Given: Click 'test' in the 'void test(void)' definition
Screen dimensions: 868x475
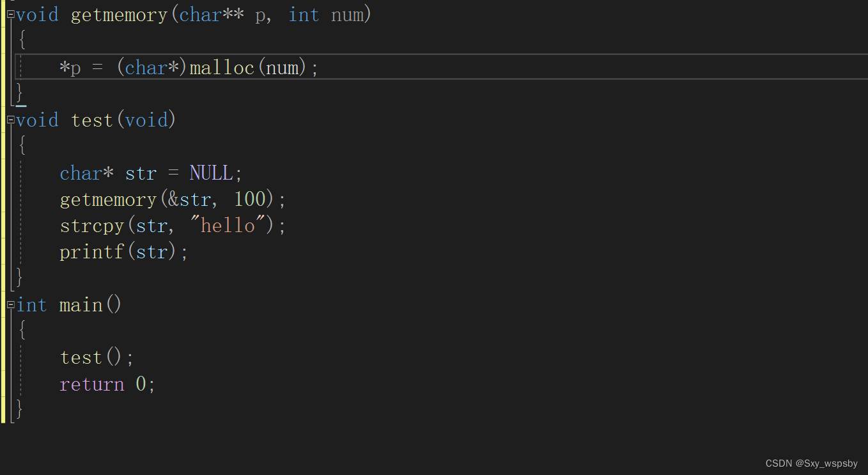Looking at the screenshot, I should [x=92, y=120].
